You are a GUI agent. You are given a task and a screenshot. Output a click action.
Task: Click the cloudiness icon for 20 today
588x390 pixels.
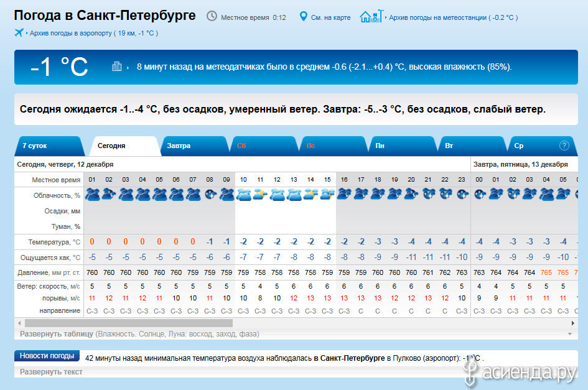(x=411, y=195)
